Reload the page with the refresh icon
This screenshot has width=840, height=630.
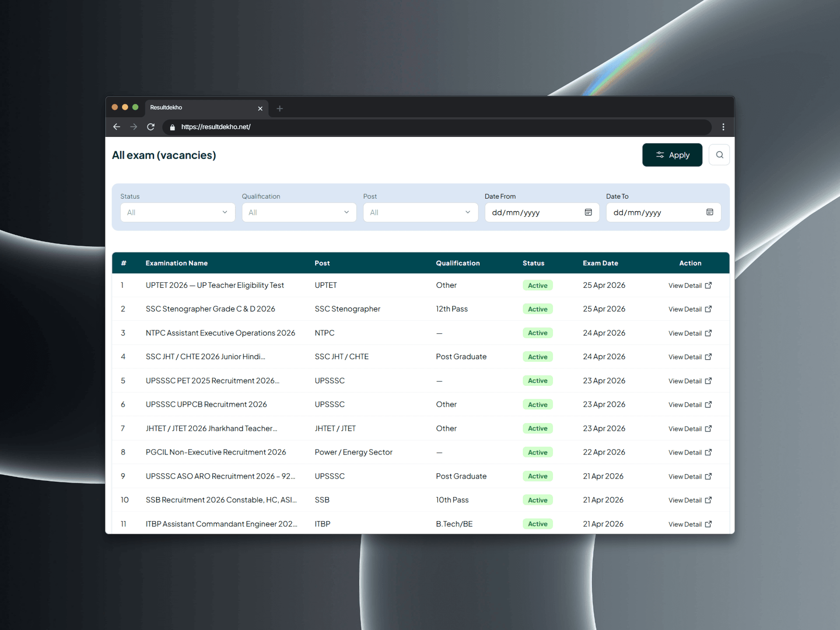150,127
